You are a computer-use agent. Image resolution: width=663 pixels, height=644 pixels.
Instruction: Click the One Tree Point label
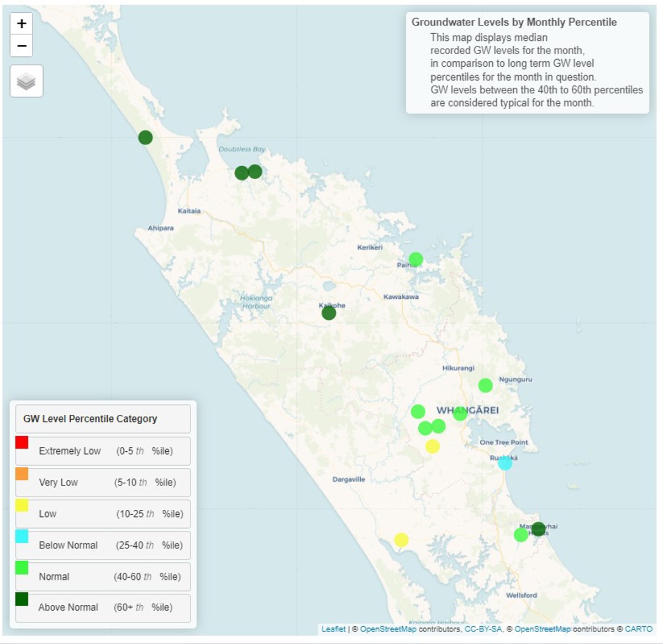click(x=504, y=442)
